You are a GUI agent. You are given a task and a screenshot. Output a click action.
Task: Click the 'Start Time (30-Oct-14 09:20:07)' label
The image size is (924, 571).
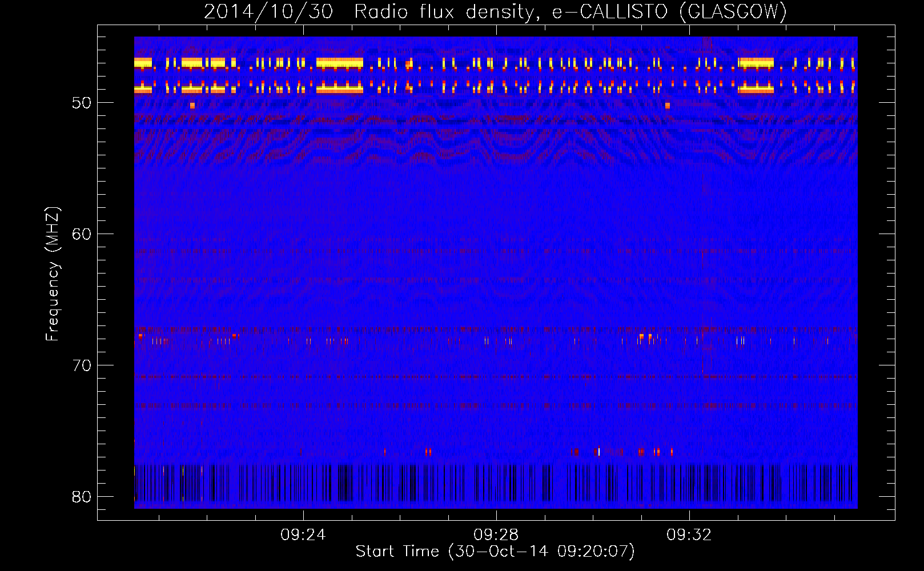[x=495, y=552]
